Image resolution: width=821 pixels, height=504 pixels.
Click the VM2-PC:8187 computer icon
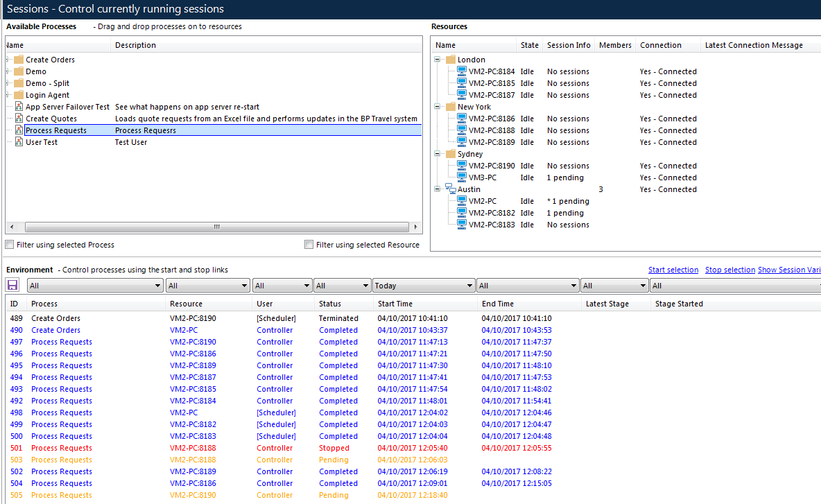point(462,94)
